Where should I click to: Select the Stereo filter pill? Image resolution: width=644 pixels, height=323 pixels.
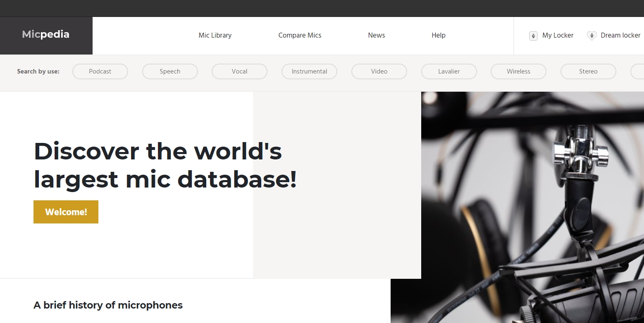(x=588, y=71)
